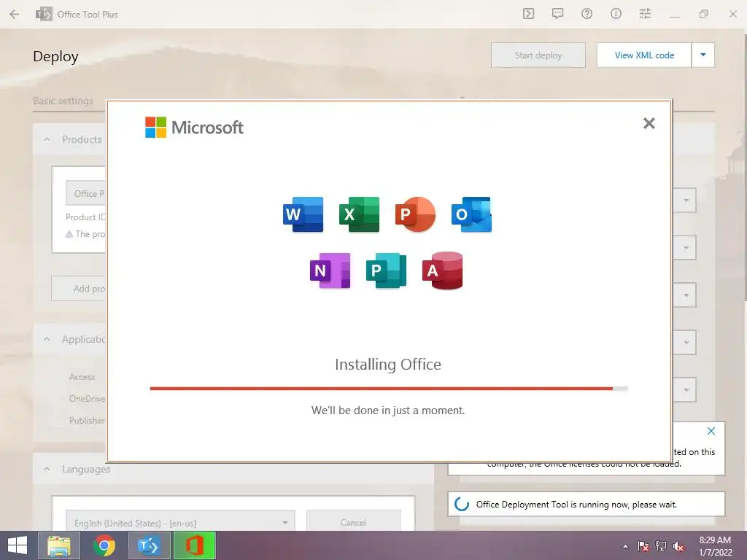Click the Microsoft logo in installer
Viewport: 747px width, 560px height.
[194, 127]
